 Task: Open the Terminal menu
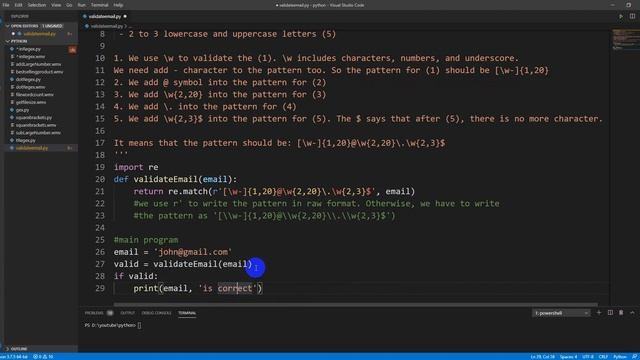[x=100, y=5]
